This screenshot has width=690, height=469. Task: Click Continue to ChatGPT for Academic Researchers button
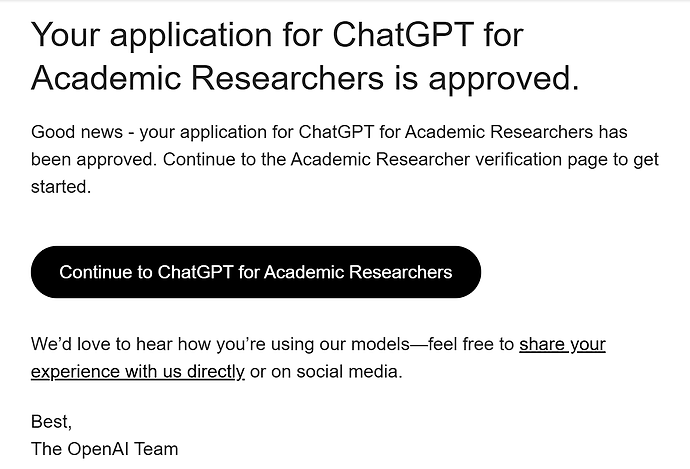click(x=256, y=272)
